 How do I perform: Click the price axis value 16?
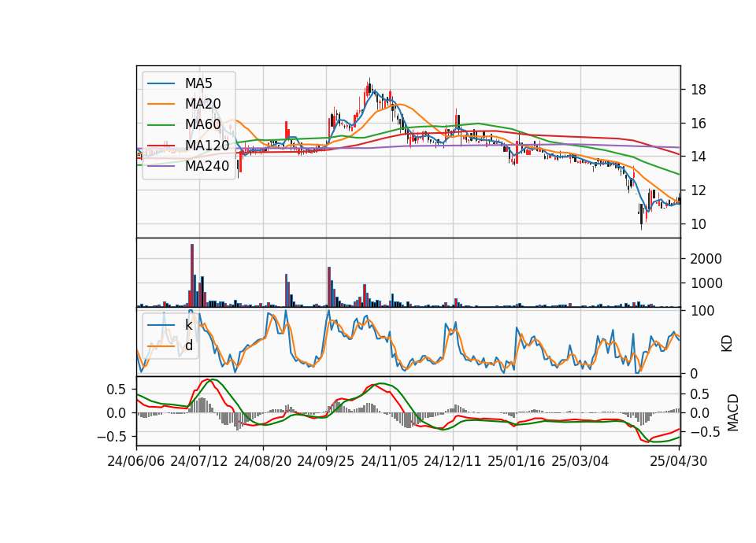[699, 124]
